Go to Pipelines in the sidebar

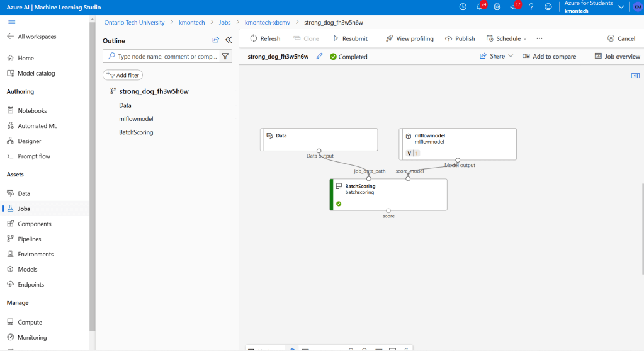(29, 239)
